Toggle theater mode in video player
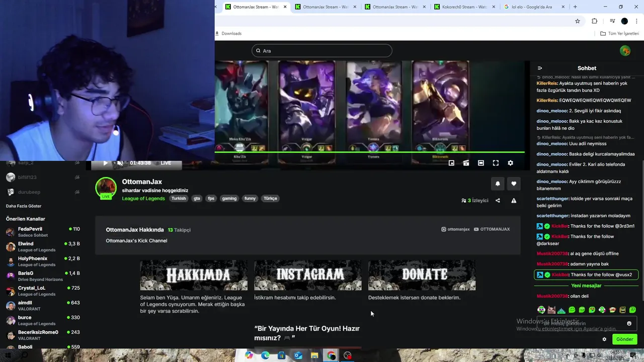The image size is (644, 362). point(481,163)
